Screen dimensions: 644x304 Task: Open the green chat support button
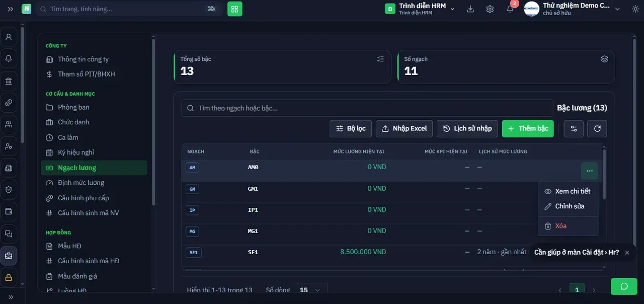coord(624,286)
